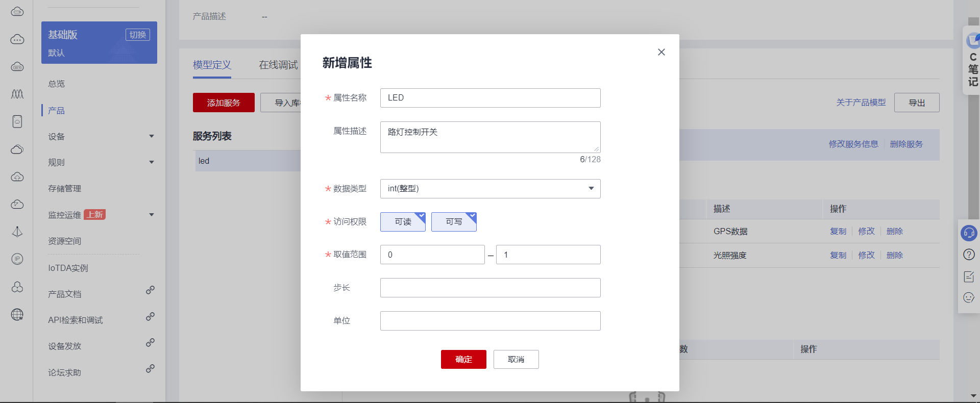Switch to the 在线调试 tab

point(278,65)
